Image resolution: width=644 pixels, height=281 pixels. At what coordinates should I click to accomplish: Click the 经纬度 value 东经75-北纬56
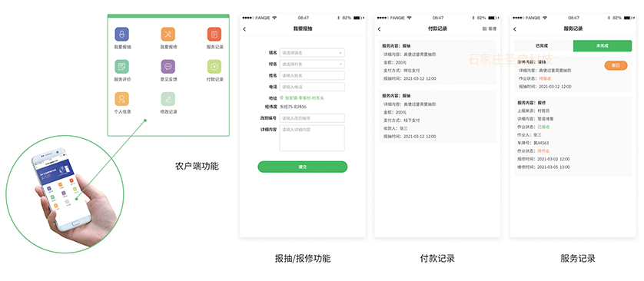pyautogui.click(x=293, y=107)
